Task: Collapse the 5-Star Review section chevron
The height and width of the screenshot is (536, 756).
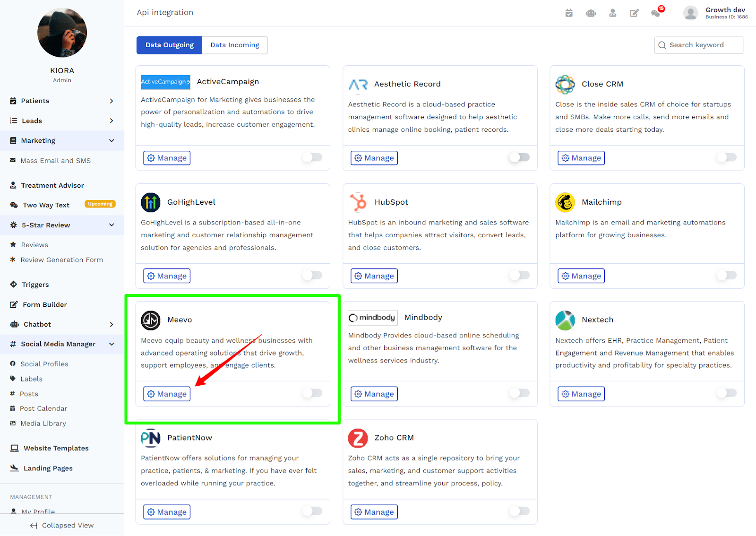Action: click(112, 225)
